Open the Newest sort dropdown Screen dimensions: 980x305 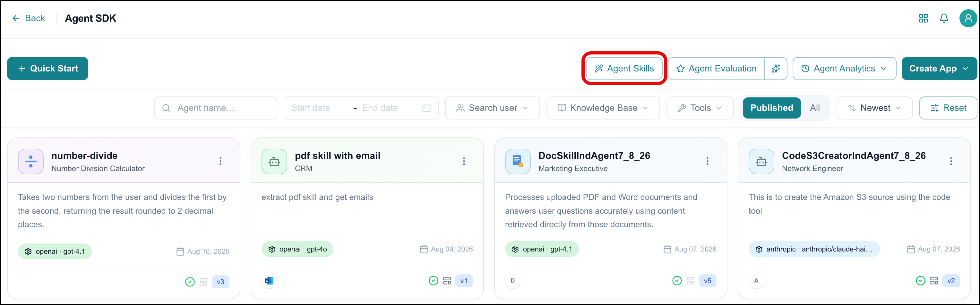point(874,108)
